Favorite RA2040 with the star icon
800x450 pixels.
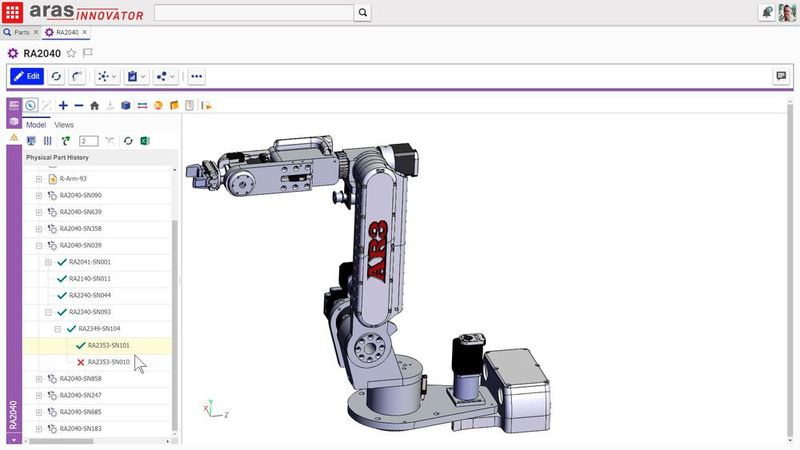(x=71, y=54)
